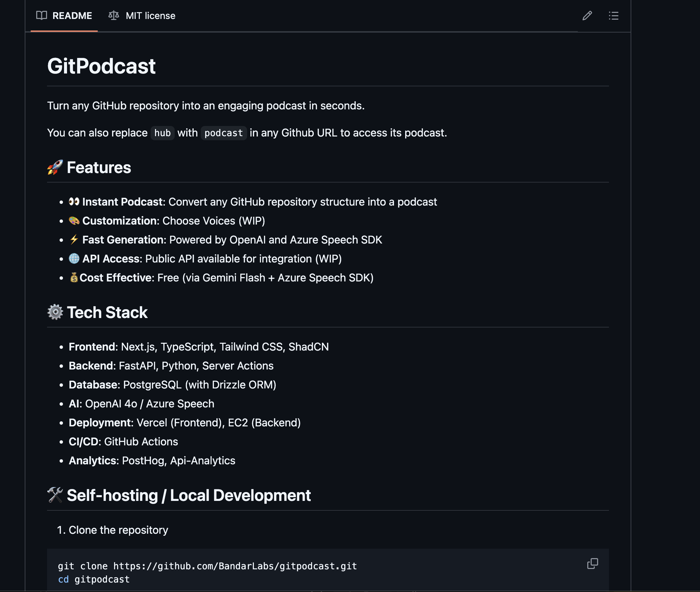
Task: Click 'FastAPI, Python, Server Actions' text
Action: tap(196, 366)
